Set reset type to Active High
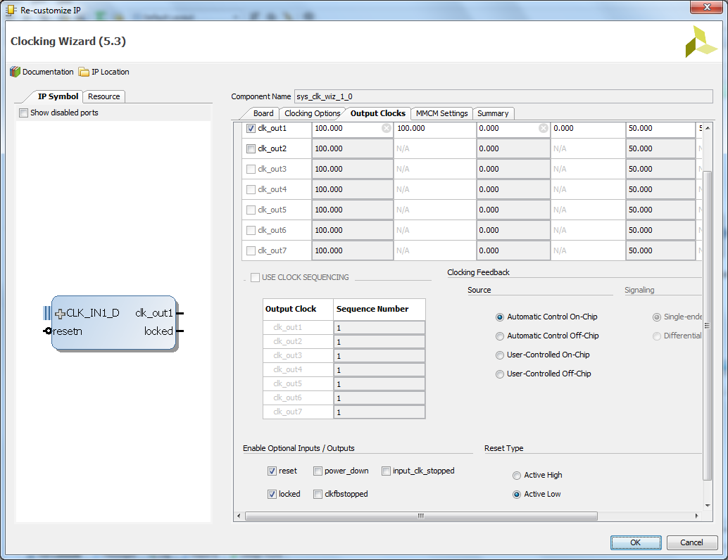The height and width of the screenshot is (560, 728). point(516,476)
